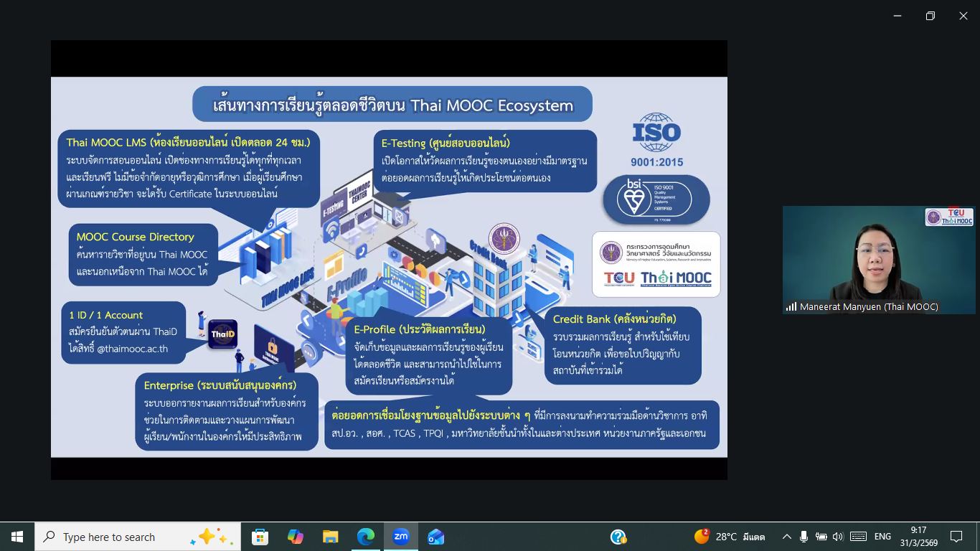Open the notification center
This screenshot has height=551, width=980.
(956, 537)
